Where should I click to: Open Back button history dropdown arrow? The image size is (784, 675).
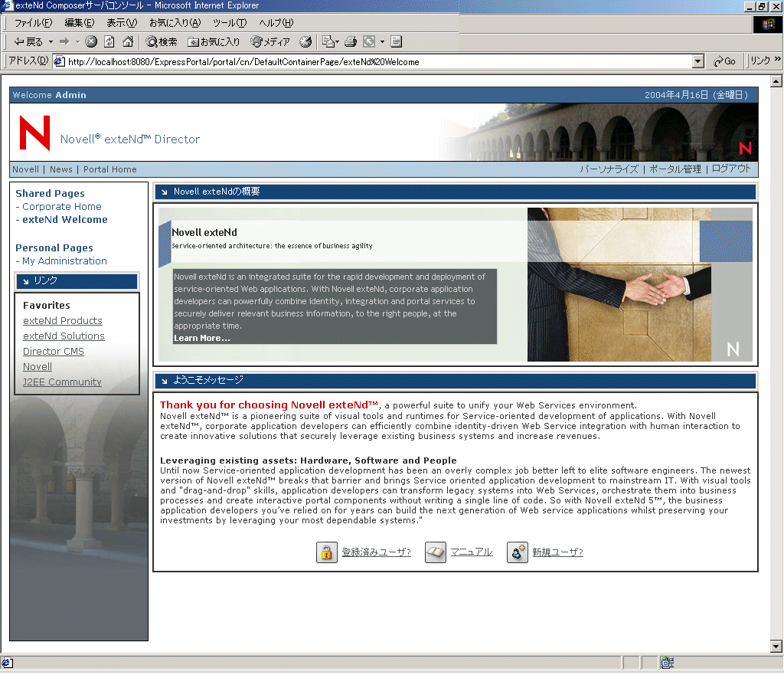(51, 42)
